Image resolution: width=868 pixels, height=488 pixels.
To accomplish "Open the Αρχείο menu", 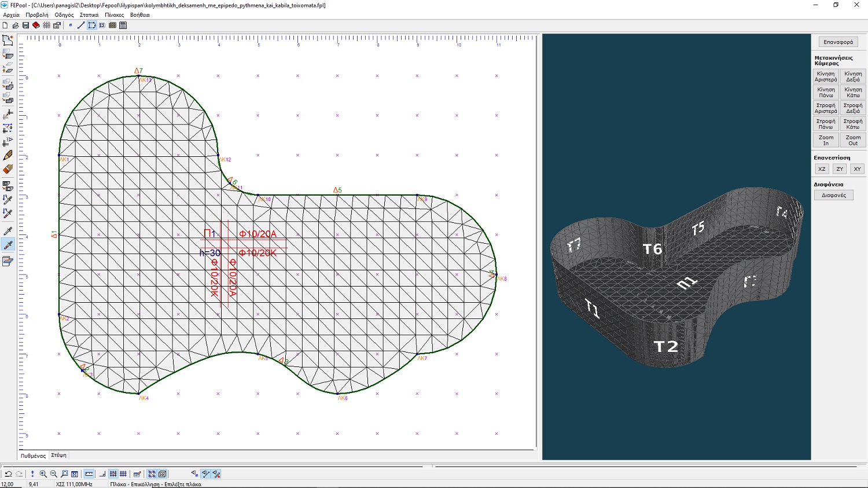I will click(x=11, y=15).
